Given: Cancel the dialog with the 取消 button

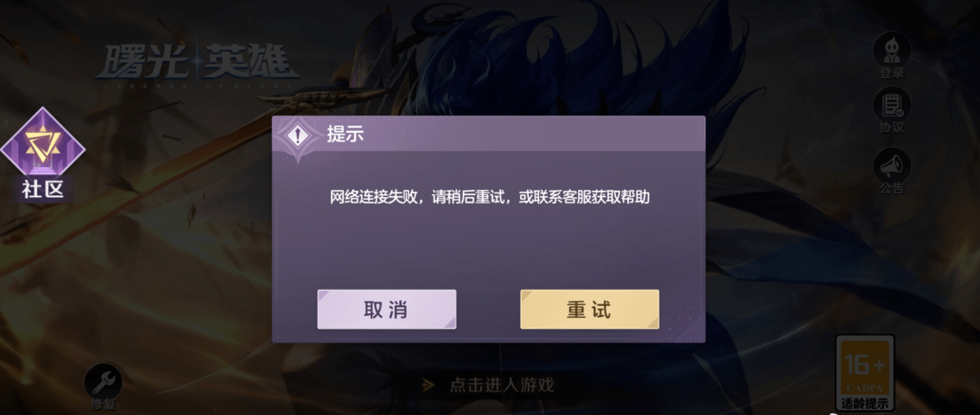Looking at the screenshot, I should 387,310.
